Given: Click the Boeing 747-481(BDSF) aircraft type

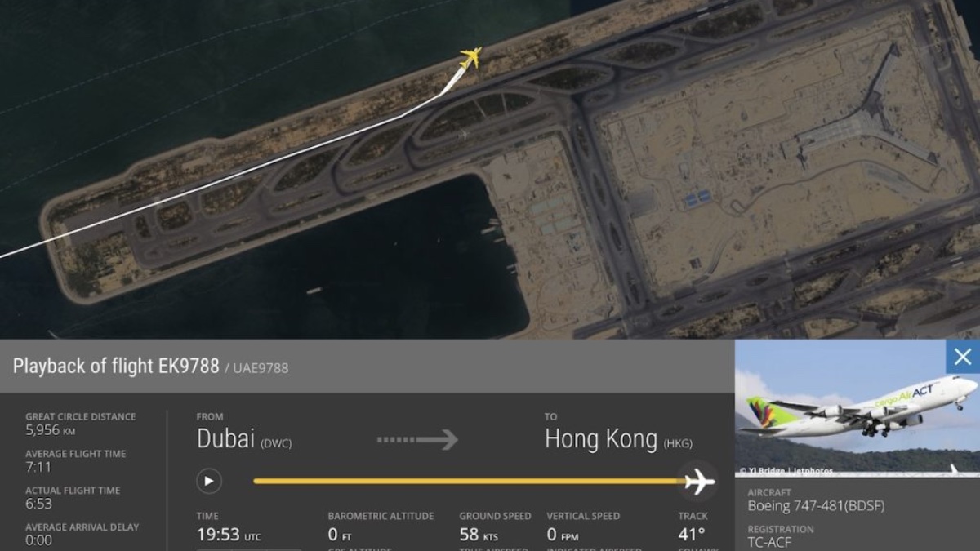Looking at the screenshot, I should pos(816,506).
